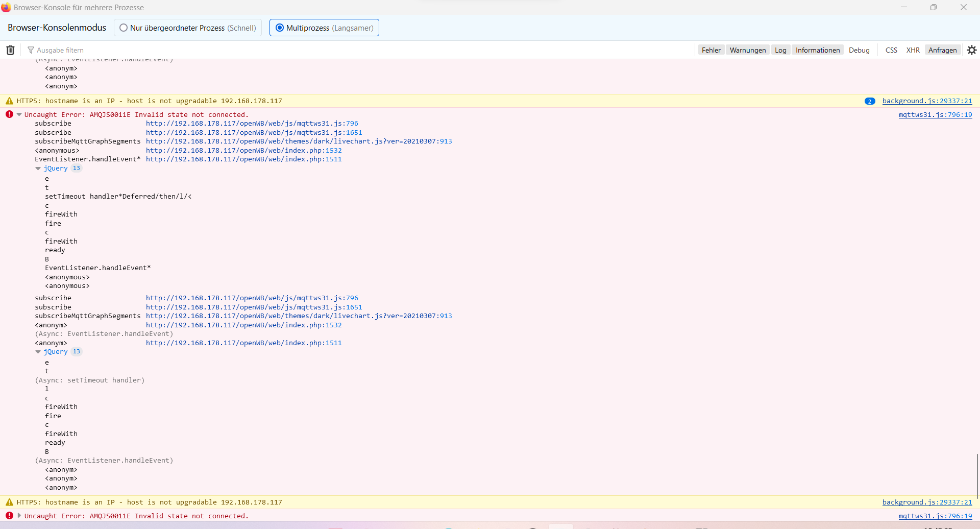Collapse the first jQuery 13 stack group
980x529 pixels.
point(38,169)
